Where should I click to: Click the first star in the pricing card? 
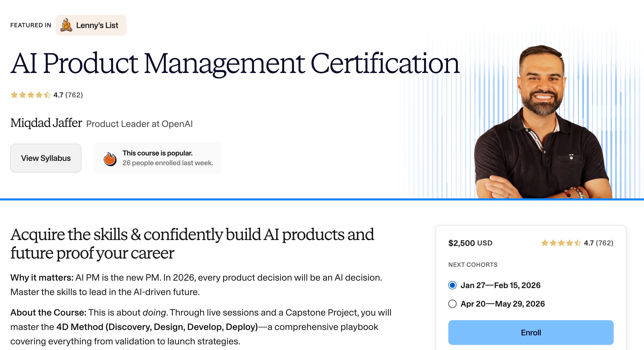(x=545, y=243)
